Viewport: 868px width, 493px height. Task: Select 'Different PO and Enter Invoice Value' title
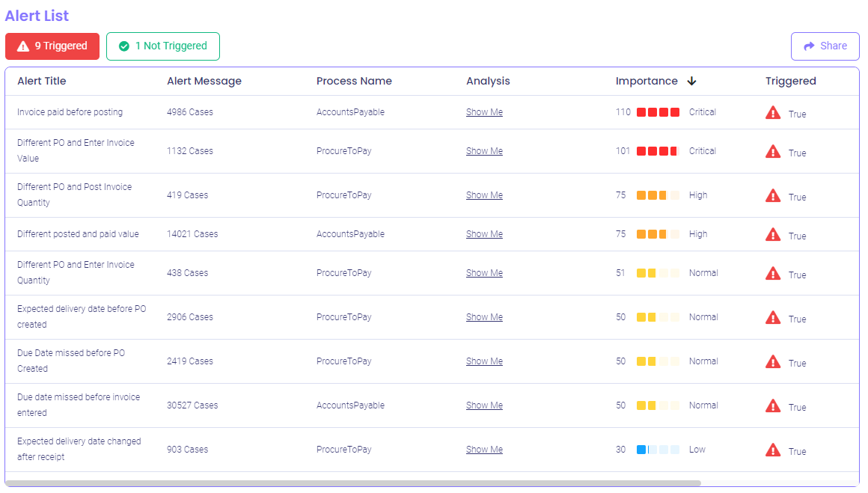click(x=76, y=150)
